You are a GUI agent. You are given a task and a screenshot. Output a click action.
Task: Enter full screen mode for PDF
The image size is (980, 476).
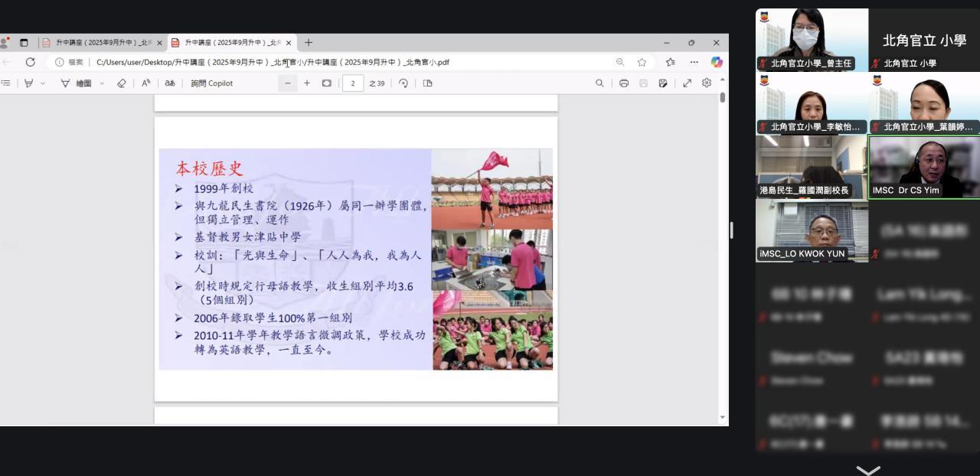point(687,83)
